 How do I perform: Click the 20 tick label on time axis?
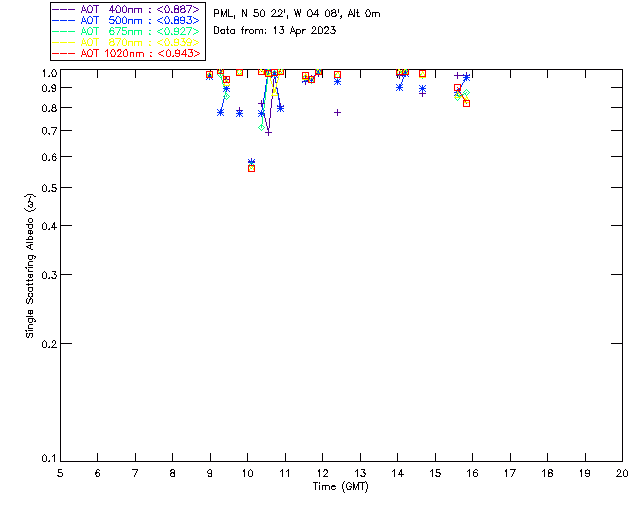pyautogui.click(x=622, y=473)
